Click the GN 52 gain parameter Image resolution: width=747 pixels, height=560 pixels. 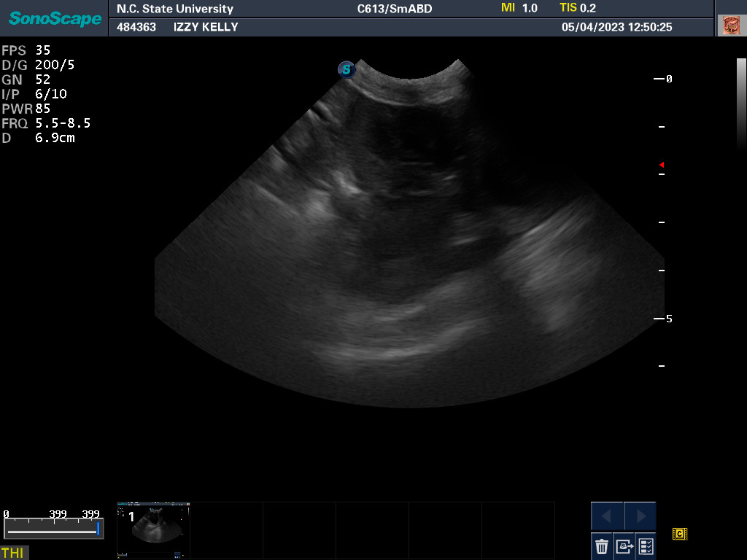[26, 79]
